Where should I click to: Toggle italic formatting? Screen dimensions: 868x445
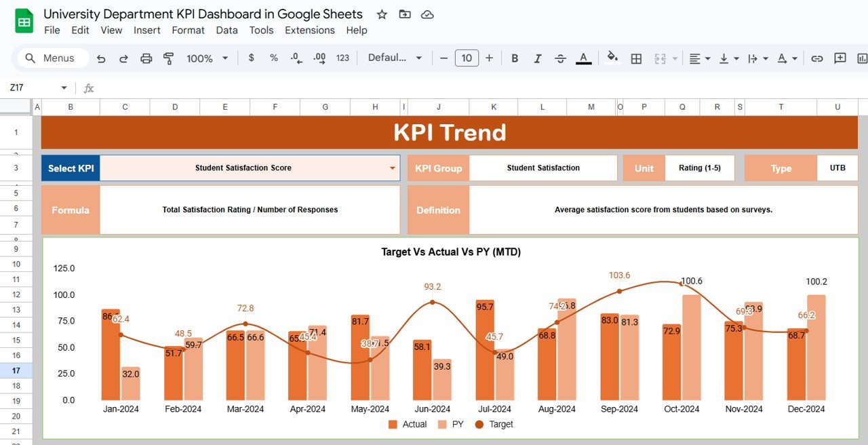[537, 58]
